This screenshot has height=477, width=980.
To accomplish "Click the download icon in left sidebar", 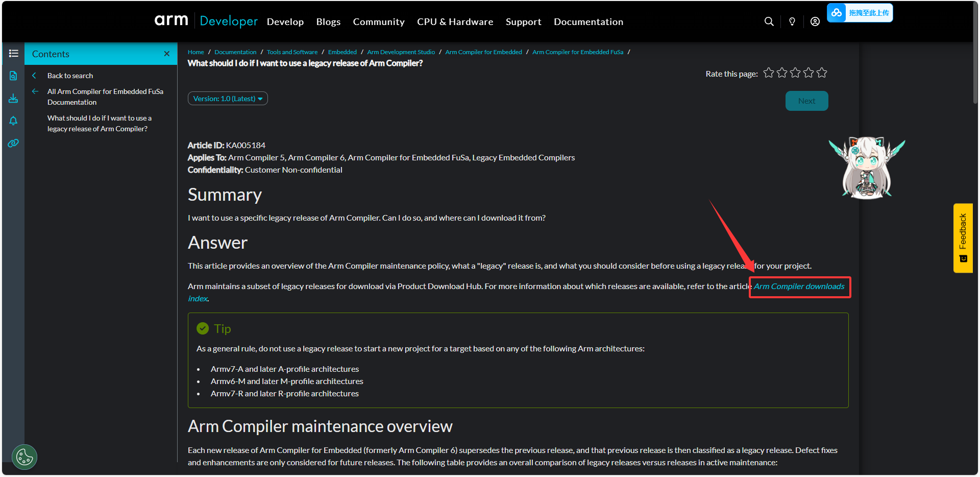I will 13,99.
